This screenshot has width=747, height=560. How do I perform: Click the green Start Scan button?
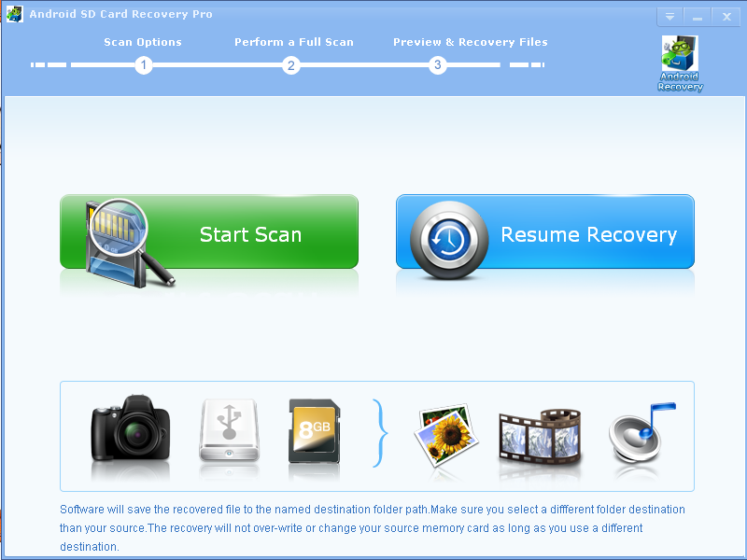(x=250, y=233)
